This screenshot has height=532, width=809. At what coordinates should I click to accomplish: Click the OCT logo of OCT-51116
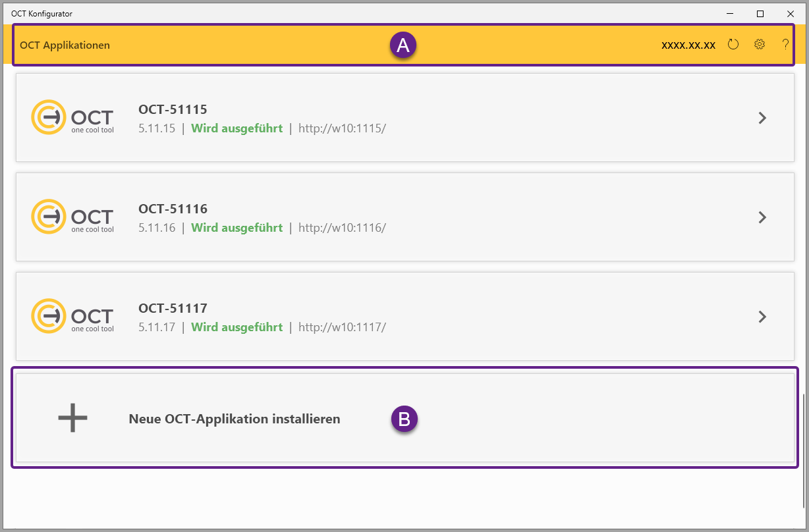point(72,217)
